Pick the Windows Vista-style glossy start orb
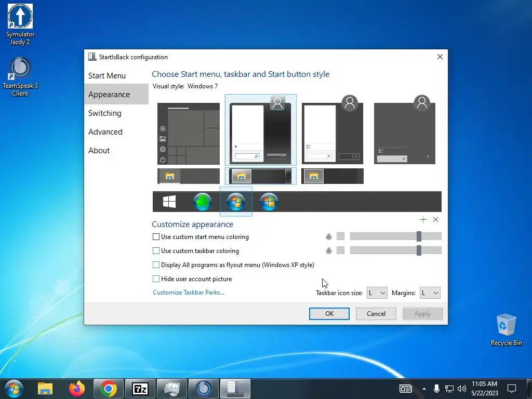This screenshot has width=532, height=399. pyautogui.click(x=269, y=202)
